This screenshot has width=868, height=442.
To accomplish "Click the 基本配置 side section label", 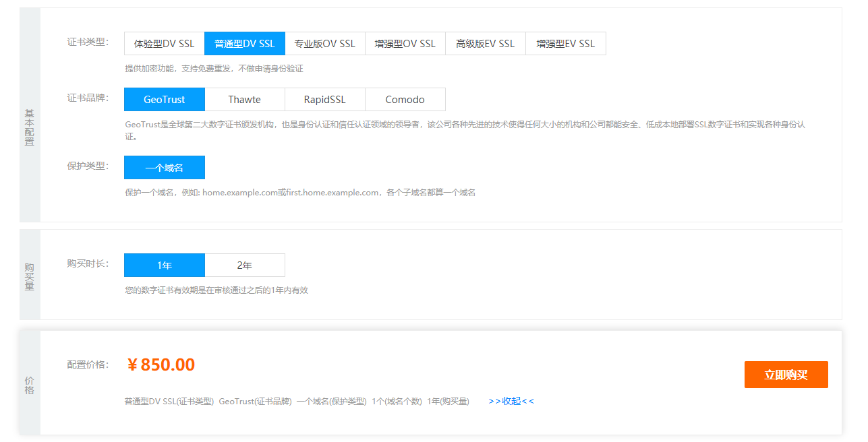I will (30, 127).
